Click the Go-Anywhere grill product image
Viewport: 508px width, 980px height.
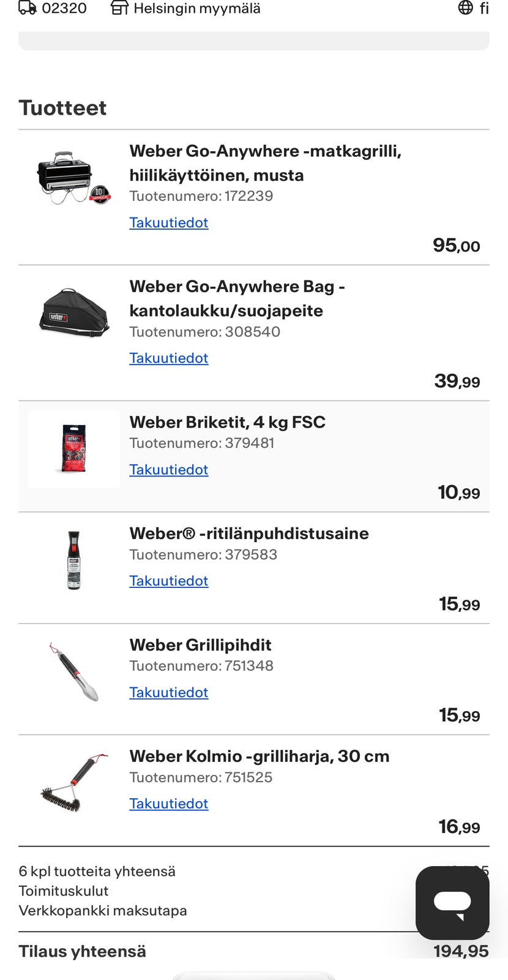click(x=73, y=178)
